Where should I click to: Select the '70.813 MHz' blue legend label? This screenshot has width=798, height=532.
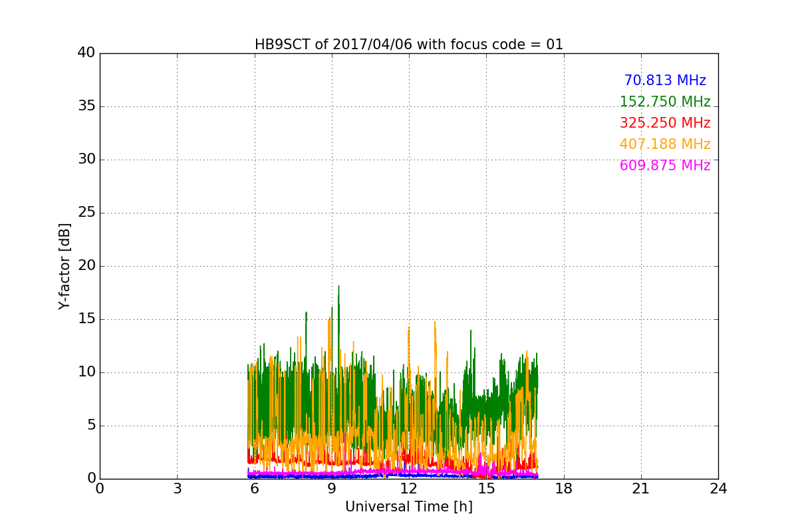click(665, 80)
